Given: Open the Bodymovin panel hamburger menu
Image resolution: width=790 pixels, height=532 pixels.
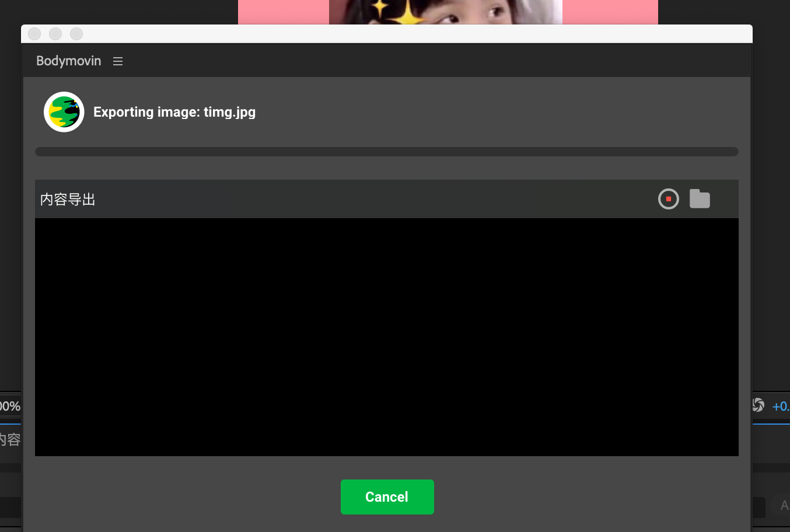Looking at the screenshot, I should pyautogui.click(x=118, y=61).
